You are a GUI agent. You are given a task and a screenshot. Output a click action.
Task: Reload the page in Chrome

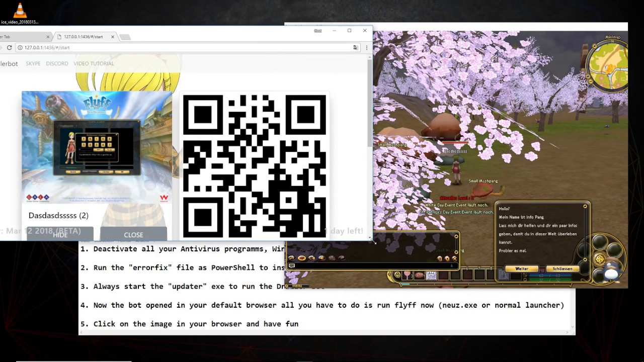pos(9,47)
